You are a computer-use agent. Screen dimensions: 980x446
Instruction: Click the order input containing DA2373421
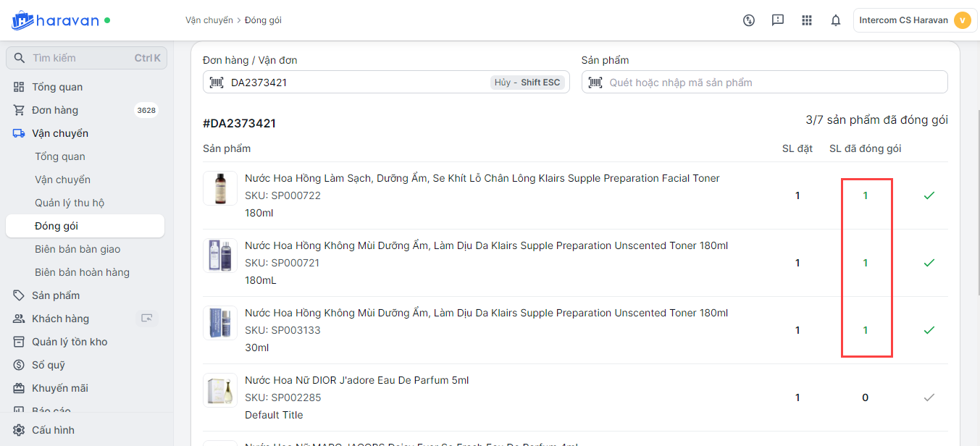(386, 82)
